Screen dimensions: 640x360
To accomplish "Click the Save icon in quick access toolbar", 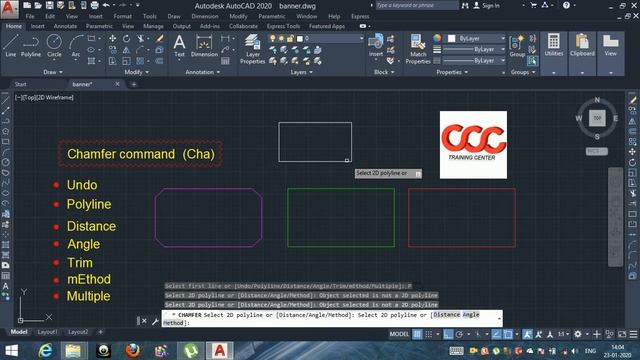I will click(49, 5).
